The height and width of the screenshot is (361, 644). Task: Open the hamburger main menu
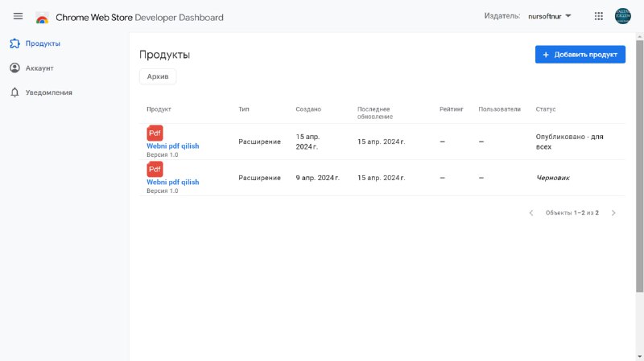(18, 16)
